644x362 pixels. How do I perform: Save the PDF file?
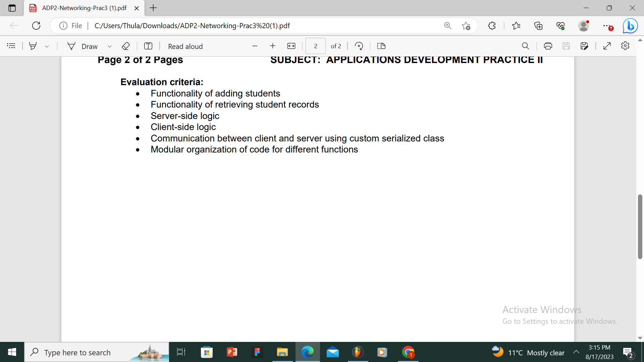pyautogui.click(x=566, y=46)
